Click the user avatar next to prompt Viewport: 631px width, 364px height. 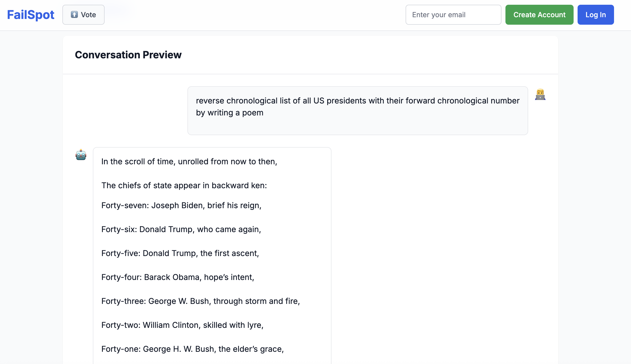540,94
